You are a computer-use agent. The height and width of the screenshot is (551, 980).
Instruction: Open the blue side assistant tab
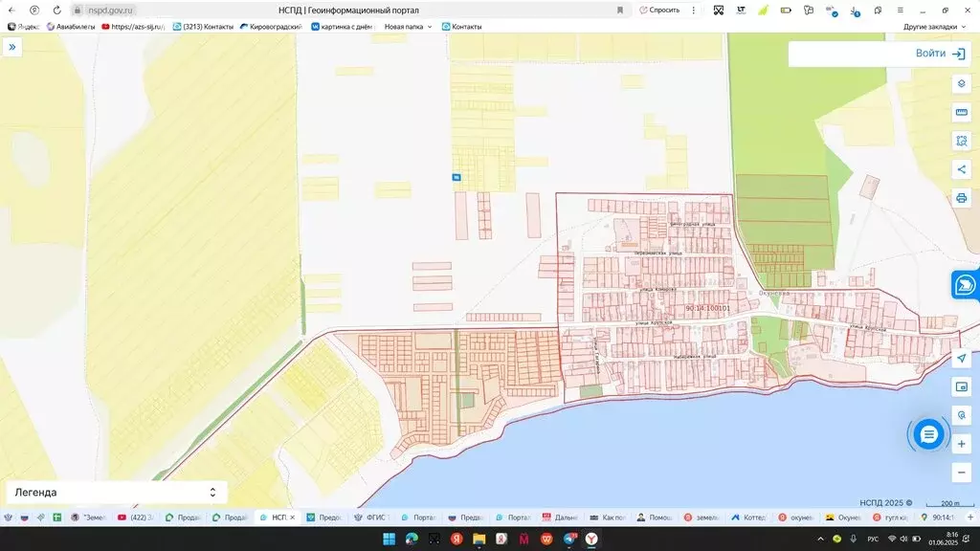(x=966, y=285)
